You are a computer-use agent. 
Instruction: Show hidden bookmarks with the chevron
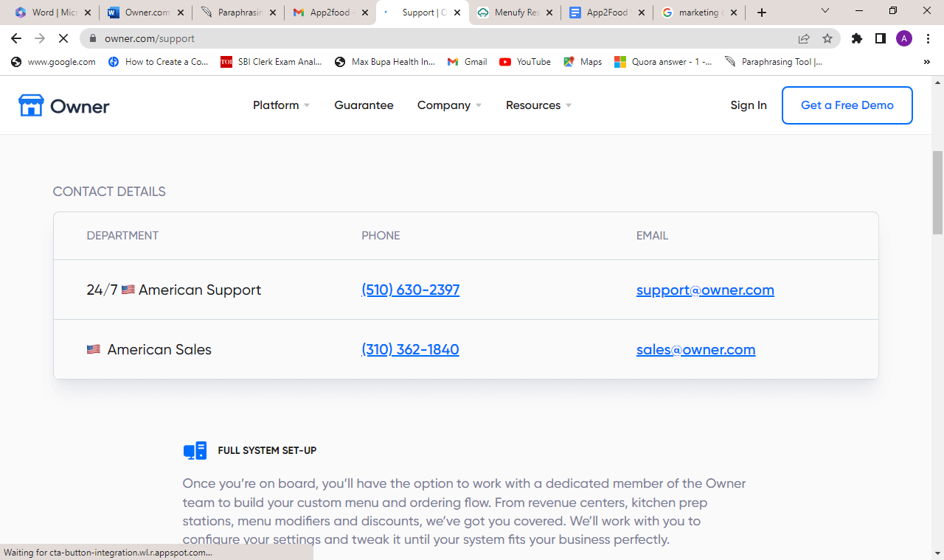(x=926, y=62)
